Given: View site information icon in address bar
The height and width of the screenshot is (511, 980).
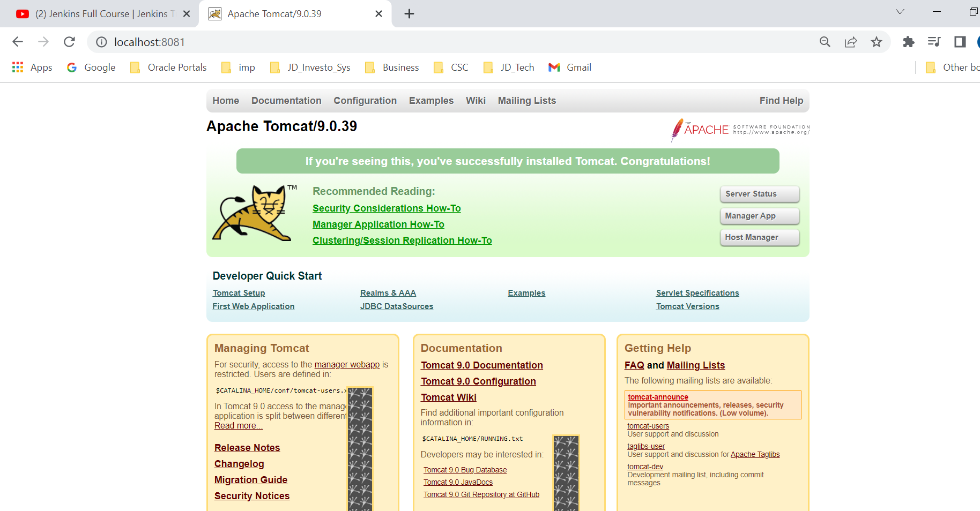Looking at the screenshot, I should pos(101,42).
